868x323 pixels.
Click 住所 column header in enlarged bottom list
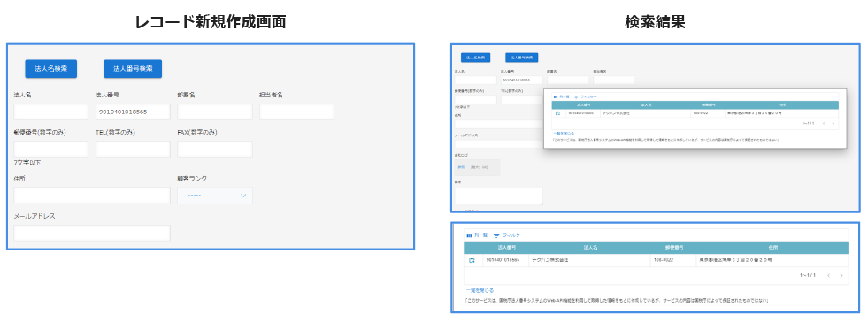point(772,247)
